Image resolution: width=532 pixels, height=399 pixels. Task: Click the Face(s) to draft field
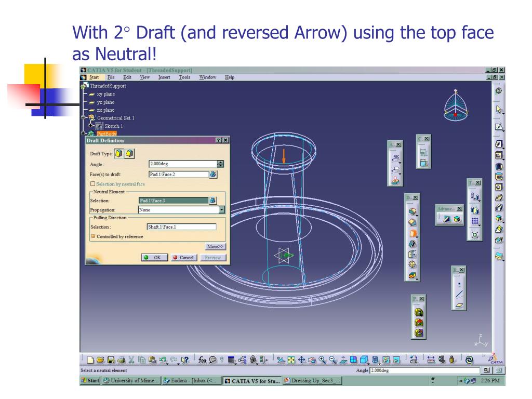179,175
